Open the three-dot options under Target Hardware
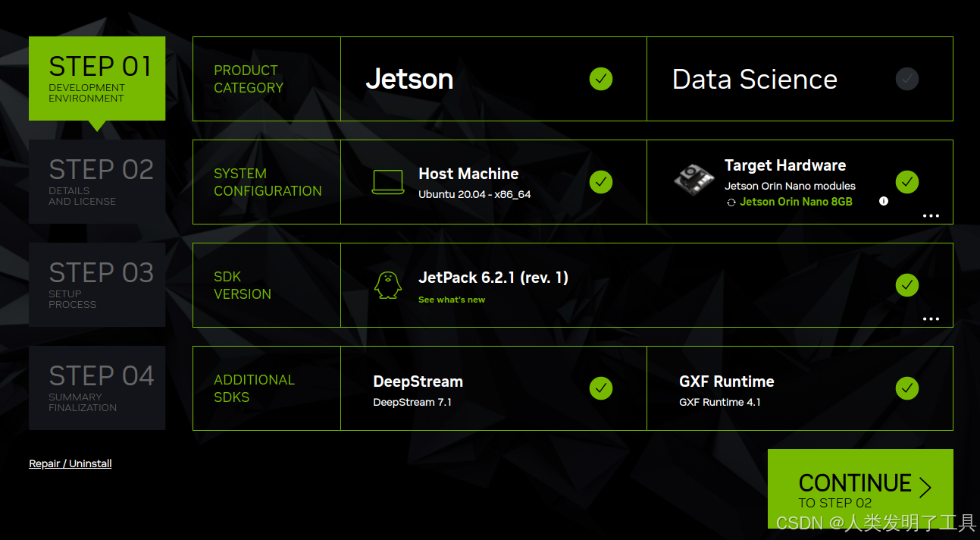The image size is (980, 540). (x=931, y=216)
